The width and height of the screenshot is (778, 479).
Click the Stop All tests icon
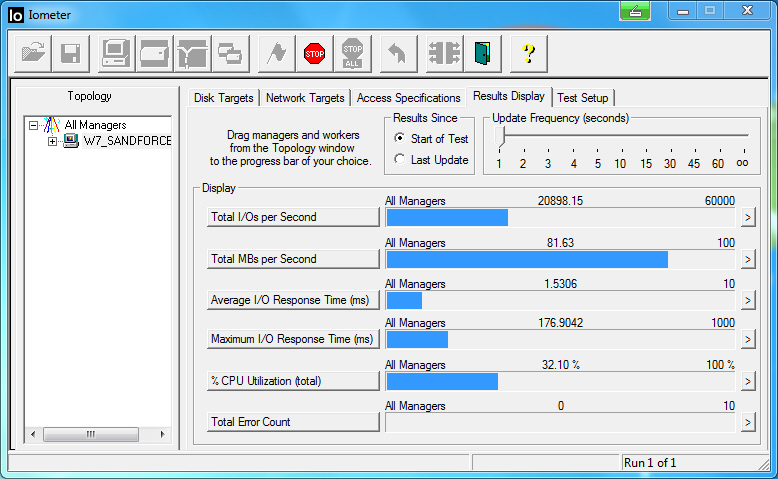pos(353,53)
